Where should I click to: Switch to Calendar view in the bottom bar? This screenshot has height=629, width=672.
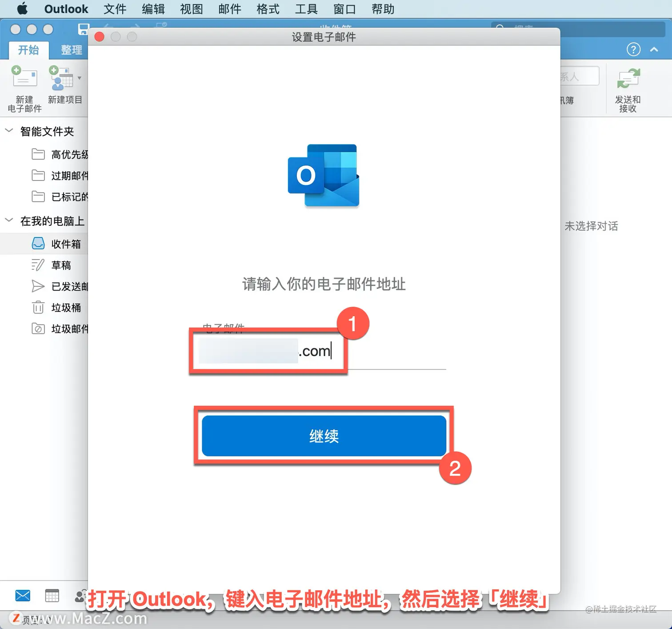52,596
